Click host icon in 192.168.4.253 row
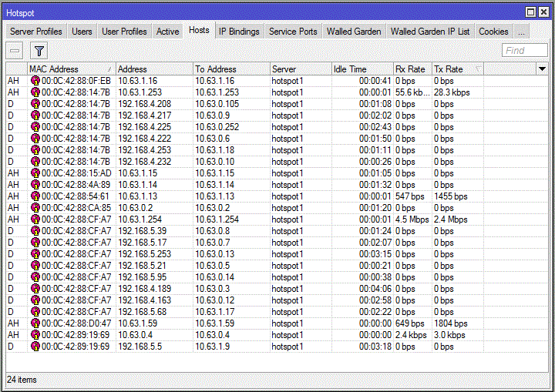555x392 pixels. tap(35, 150)
